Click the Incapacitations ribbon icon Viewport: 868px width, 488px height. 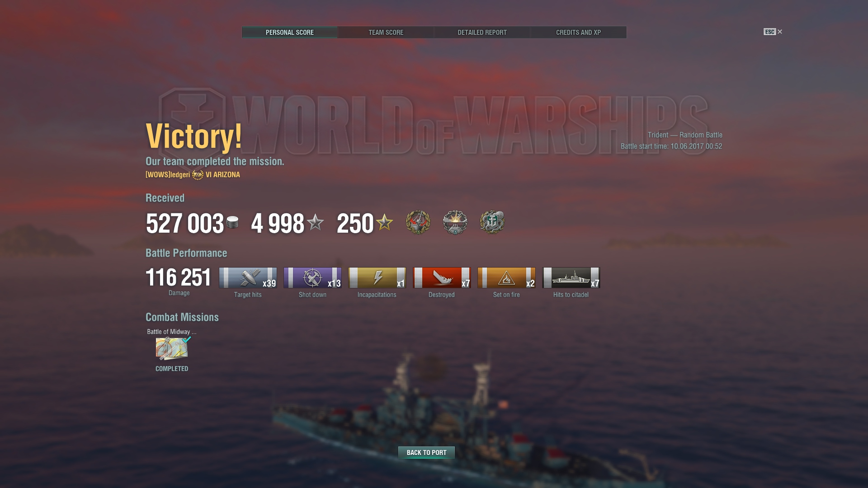point(377,278)
